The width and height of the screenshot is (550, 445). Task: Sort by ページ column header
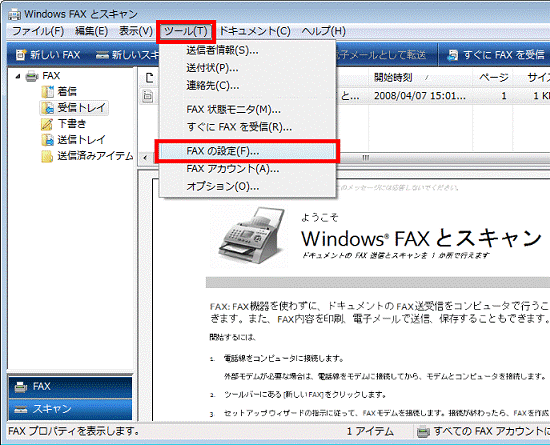click(494, 77)
